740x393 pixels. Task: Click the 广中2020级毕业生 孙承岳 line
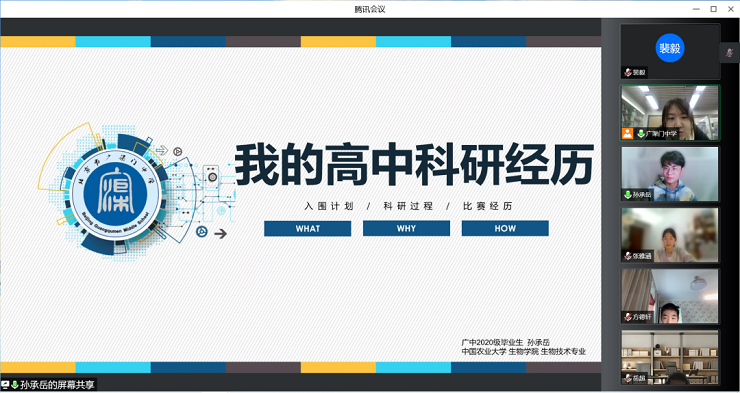click(506, 342)
